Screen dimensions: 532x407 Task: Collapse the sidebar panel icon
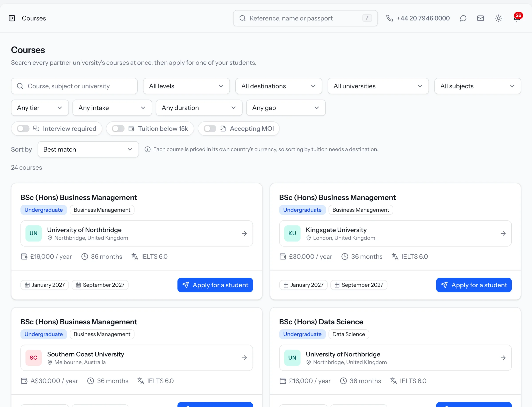[12, 18]
